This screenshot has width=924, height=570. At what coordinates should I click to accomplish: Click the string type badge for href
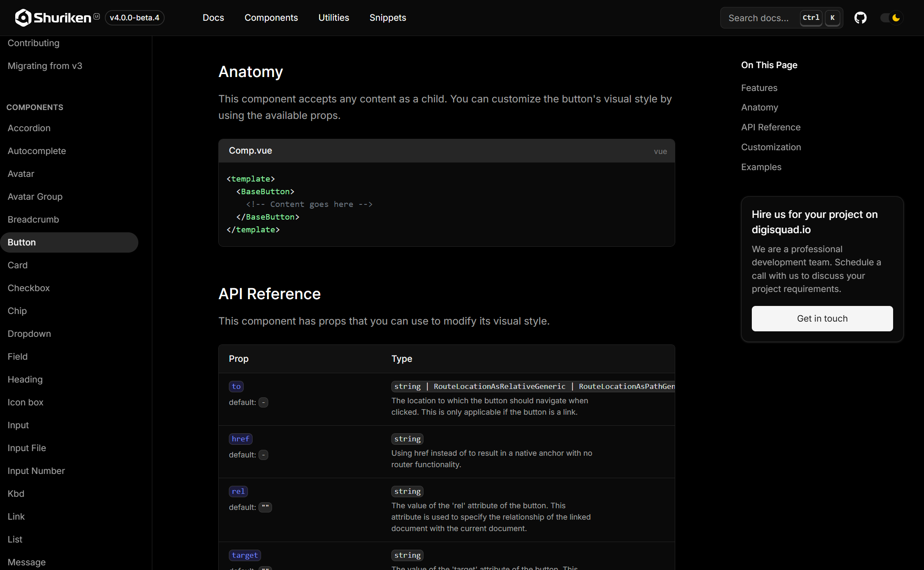[407, 439]
